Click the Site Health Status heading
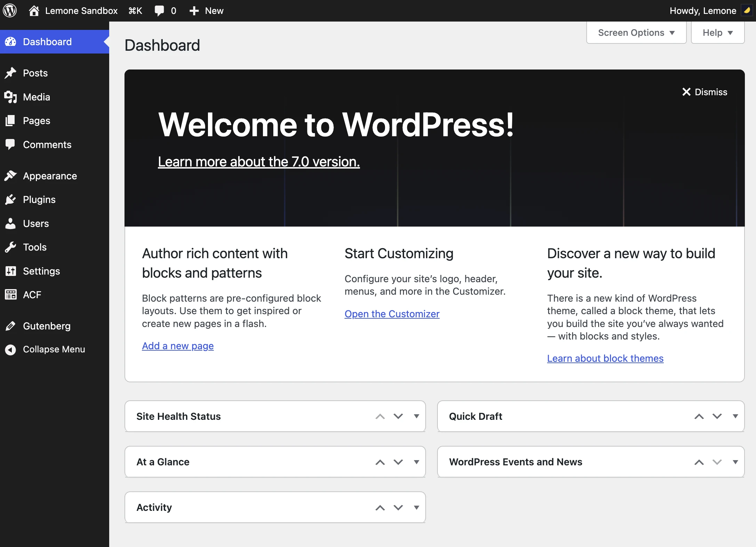 (x=178, y=416)
